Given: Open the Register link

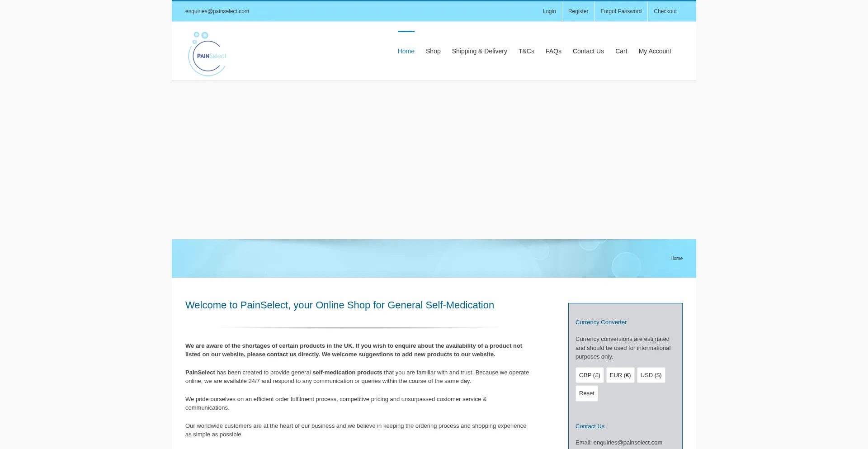Looking at the screenshot, I should click(578, 11).
